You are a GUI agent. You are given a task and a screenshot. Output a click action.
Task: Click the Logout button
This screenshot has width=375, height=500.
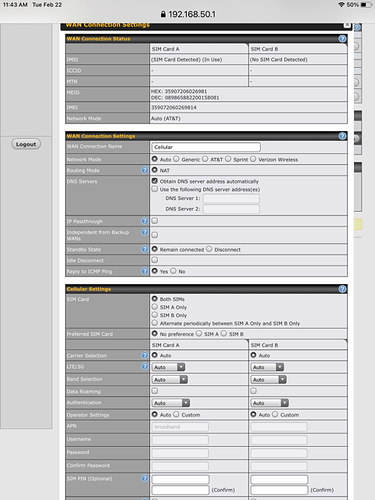26,144
